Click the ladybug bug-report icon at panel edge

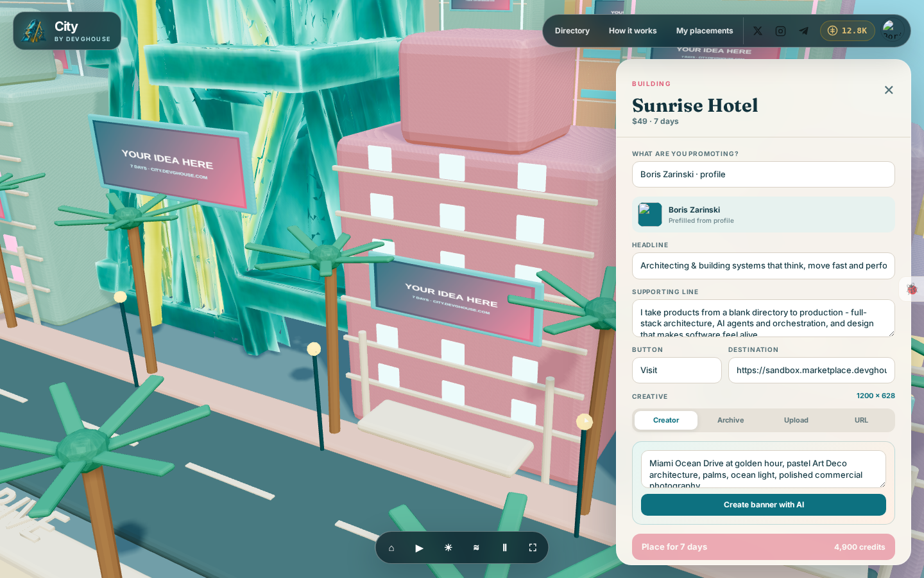(912, 289)
